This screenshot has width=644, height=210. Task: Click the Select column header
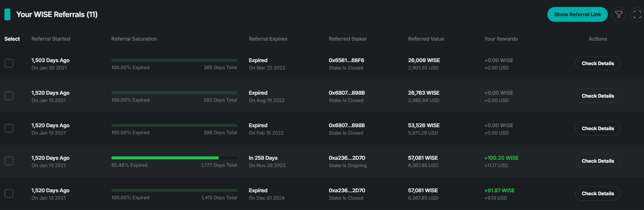click(12, 39)
